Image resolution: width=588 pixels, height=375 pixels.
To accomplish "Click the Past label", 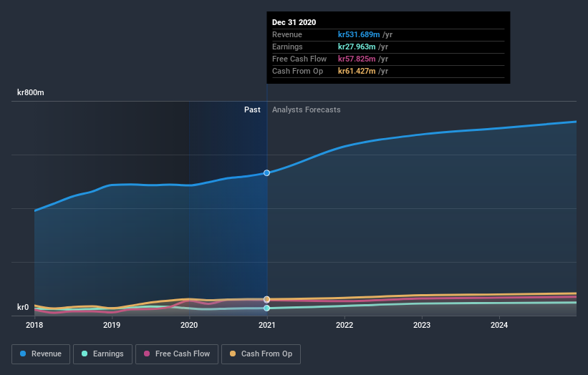I will [x=252, y=109].
